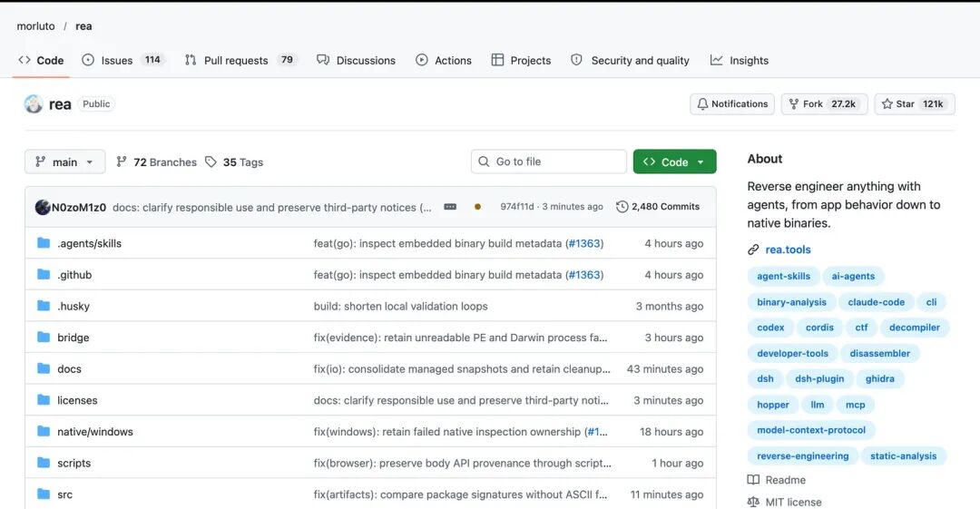
Task: Select the decompiler topic tag
Action: pyautogui.click(x=915, y=327)
